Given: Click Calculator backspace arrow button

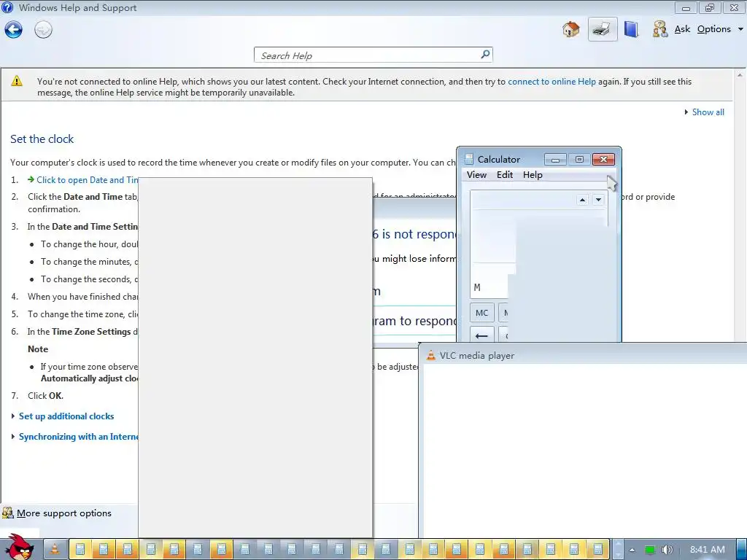Looking at the screenshot, I should tap(481, 335).
